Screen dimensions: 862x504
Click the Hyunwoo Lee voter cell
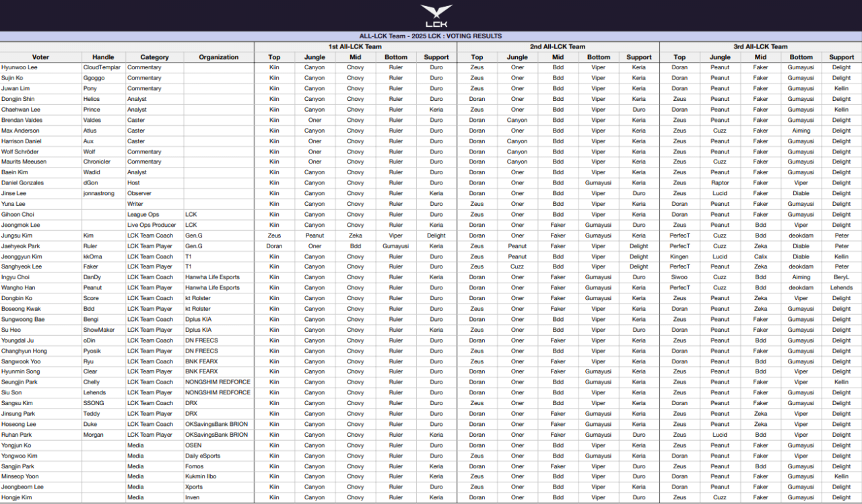point(20,67)
